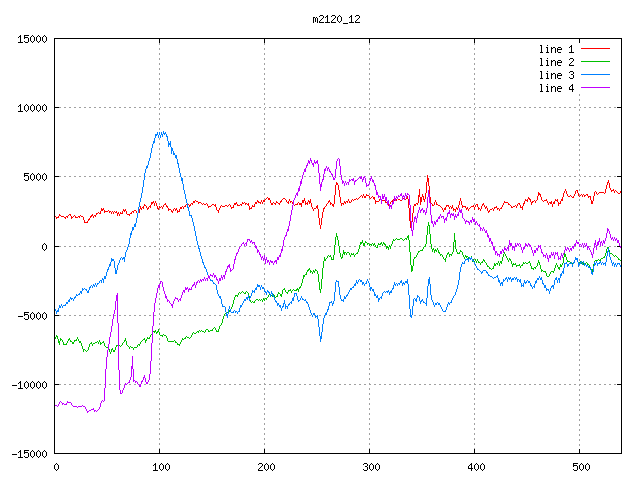The image size is (640, 480).
Task: Click the green line 2 legend sample
Action: tap(595, 62)
